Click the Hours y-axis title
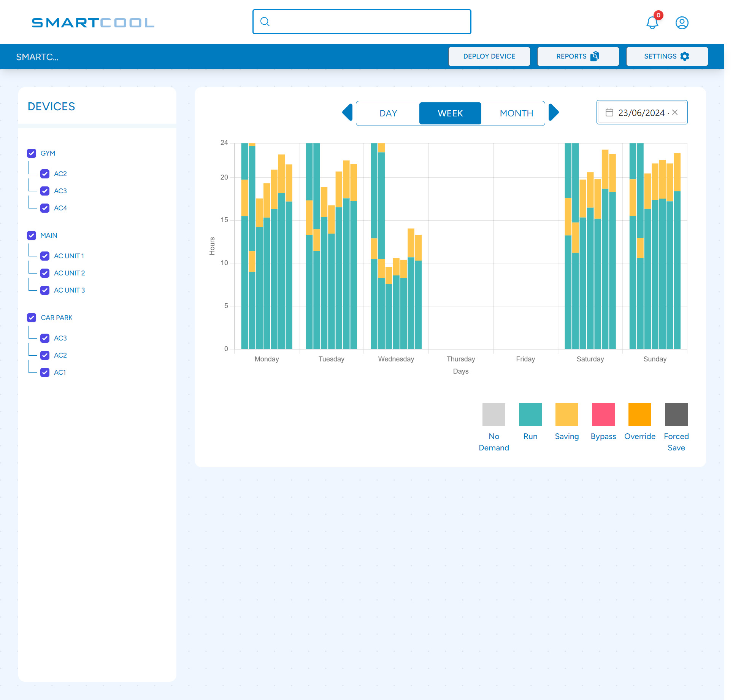This screenshot has width=741, height=700. [212, 246]
